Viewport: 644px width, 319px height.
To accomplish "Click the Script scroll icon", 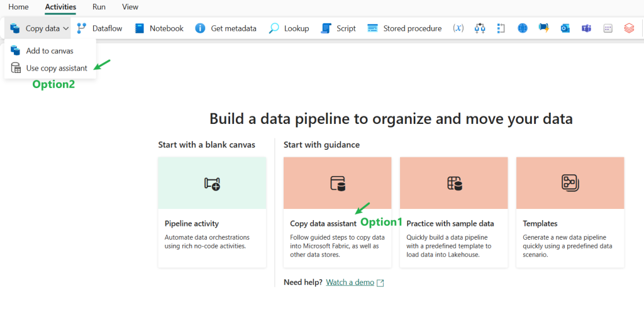I will pos(326,28).
